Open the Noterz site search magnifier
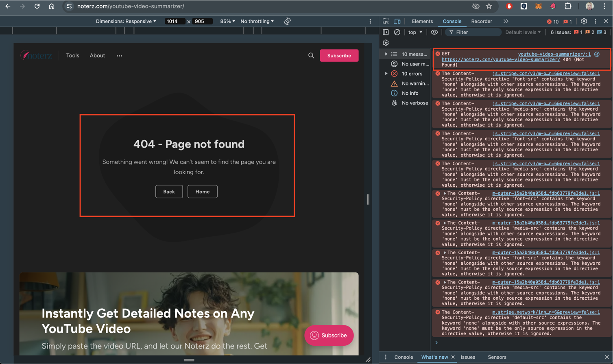The image size is (613, 364). [311, 56]
